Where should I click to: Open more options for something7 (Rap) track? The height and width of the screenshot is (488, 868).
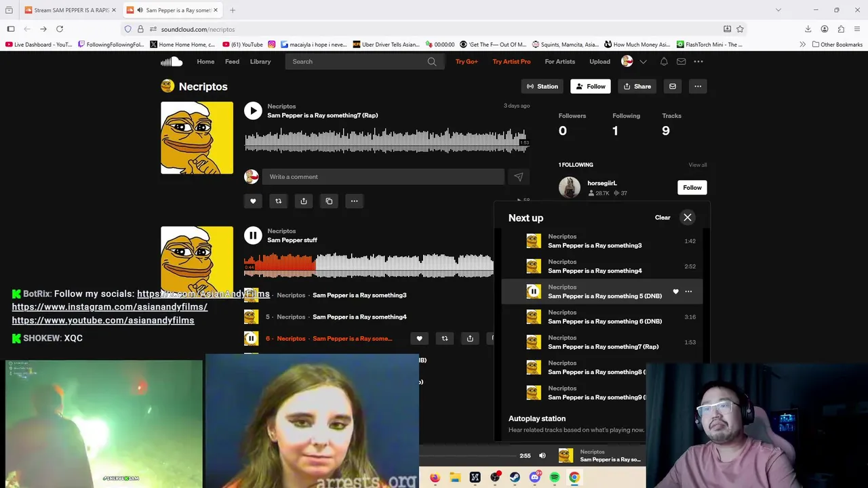(x=354, y=201)
